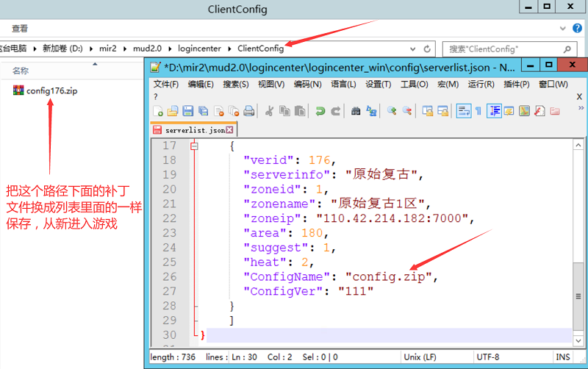Click the mud2.0 breadcrumb in address bar
This screenshot has height=369, width=588.
pos(147,49)
